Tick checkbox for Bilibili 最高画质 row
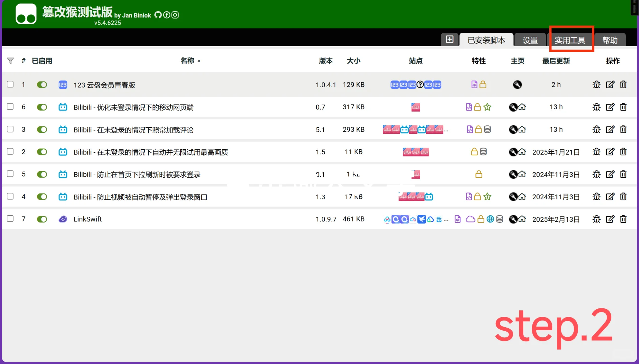639x364 pixels. [x=10, y=152]
